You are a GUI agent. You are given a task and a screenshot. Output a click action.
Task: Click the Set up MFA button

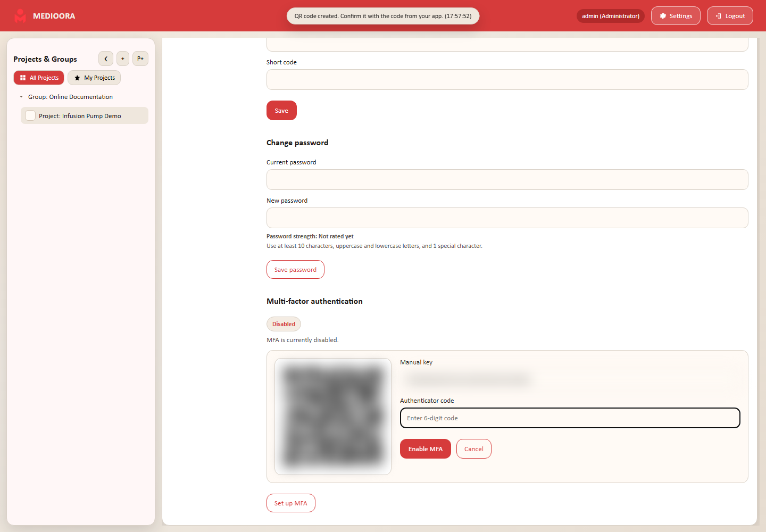tap(290, 503)
